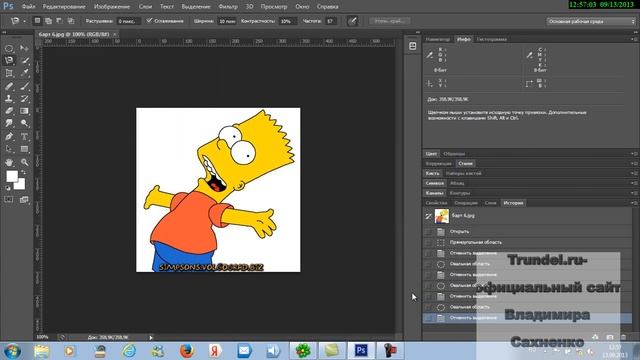Select the Hand tool
The width and height of the screenshot is (640, 360).
(9, 162)
